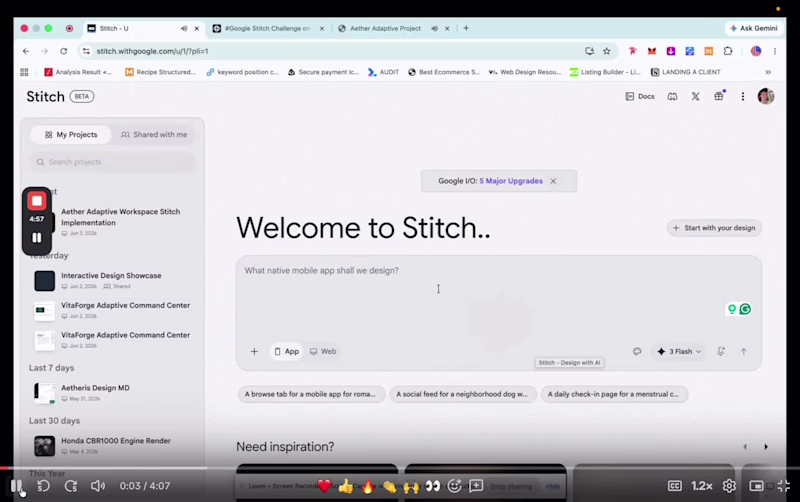The width and height of the screenshot is (800, 502).
Task: Open the Chrome extensions puzzle icon
Action: click(728, 51)
